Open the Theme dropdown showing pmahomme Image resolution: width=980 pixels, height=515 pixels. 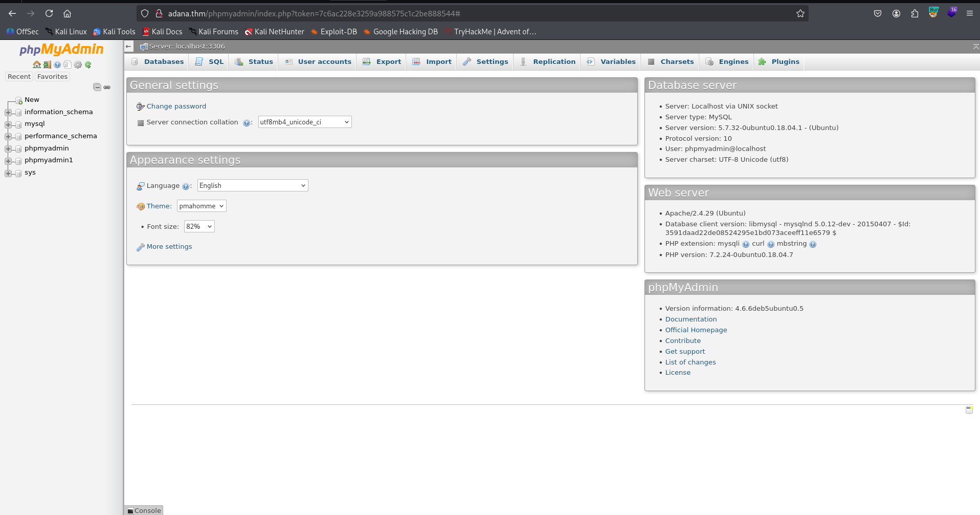pyautogui.click(x=201, y=206)
